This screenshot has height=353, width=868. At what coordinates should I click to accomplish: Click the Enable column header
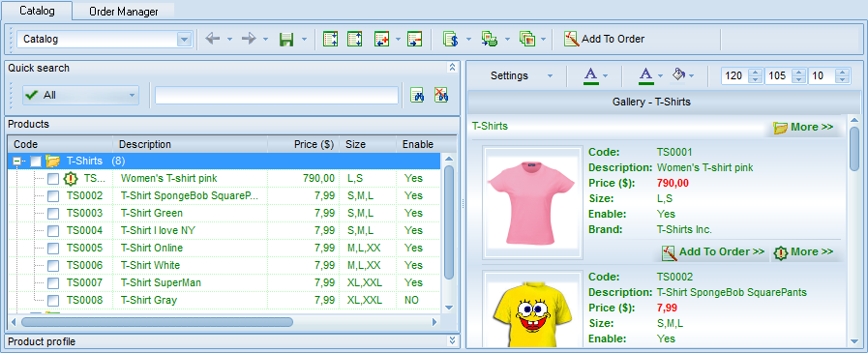417,144
